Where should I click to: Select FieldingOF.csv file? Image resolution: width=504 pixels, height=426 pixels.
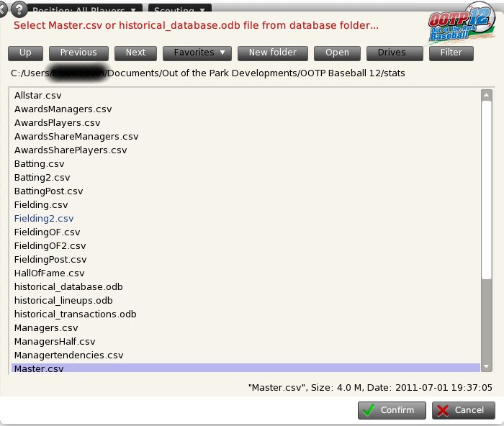click(x=246, y=232)
